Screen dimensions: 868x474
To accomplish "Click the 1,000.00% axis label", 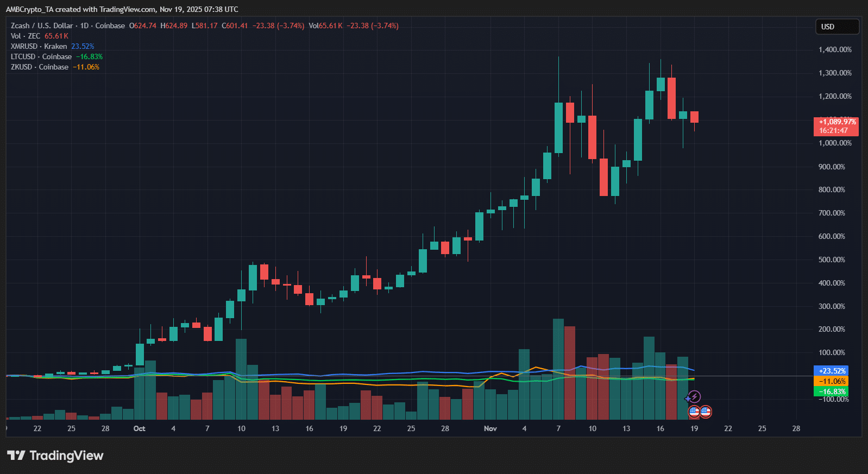I will (x=835, y=143).
